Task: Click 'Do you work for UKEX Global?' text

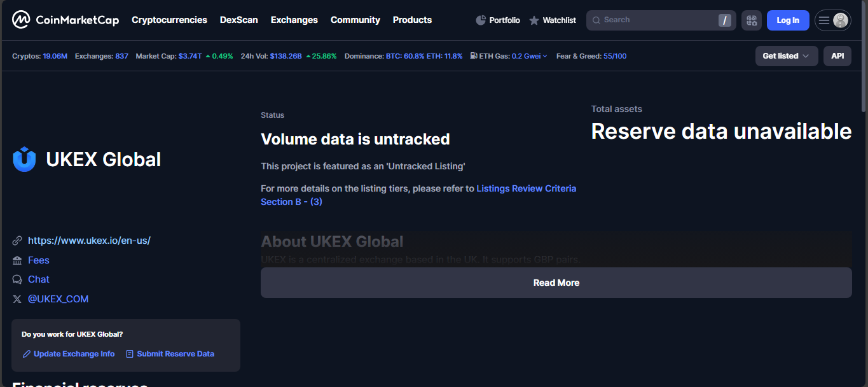Action: point(72,334)
